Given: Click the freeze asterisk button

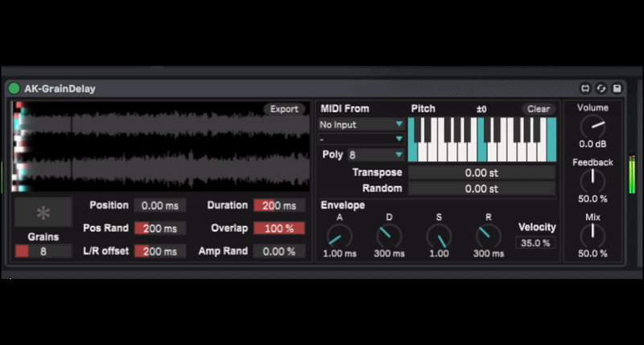Looking at the screenshot, I should (x=43, y=214).
